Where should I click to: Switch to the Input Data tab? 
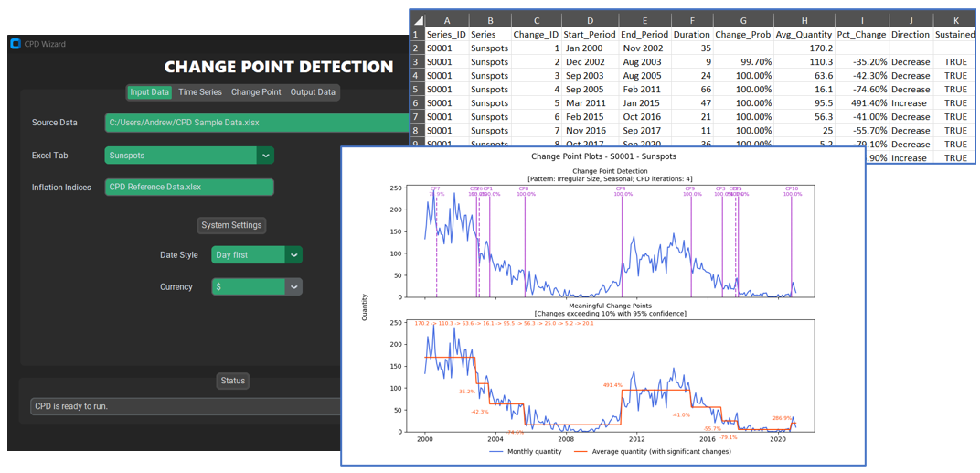coord(149,92)
